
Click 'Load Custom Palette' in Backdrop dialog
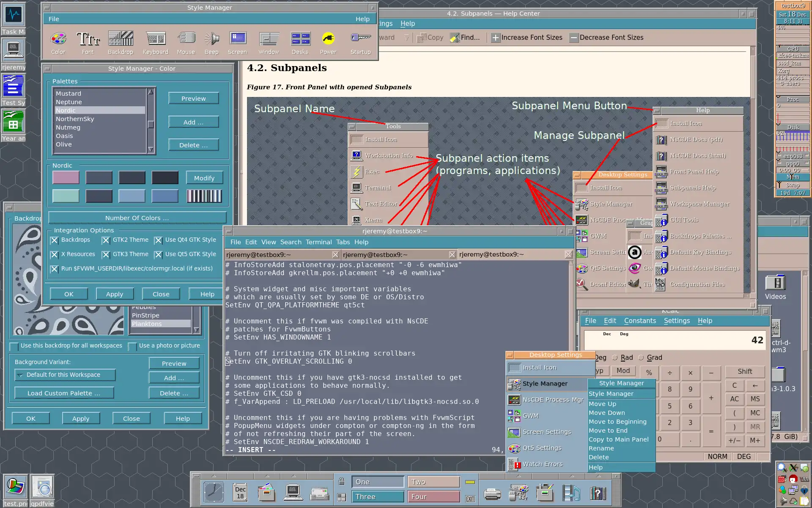[63, 393]
